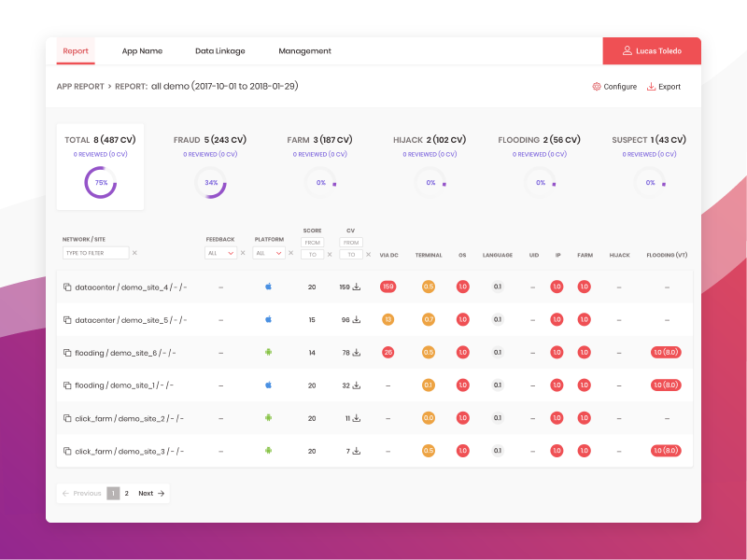Click the Android platform icon for demo_site_6
The width and height of the screenshot is (747, 560).
[268, 352]
